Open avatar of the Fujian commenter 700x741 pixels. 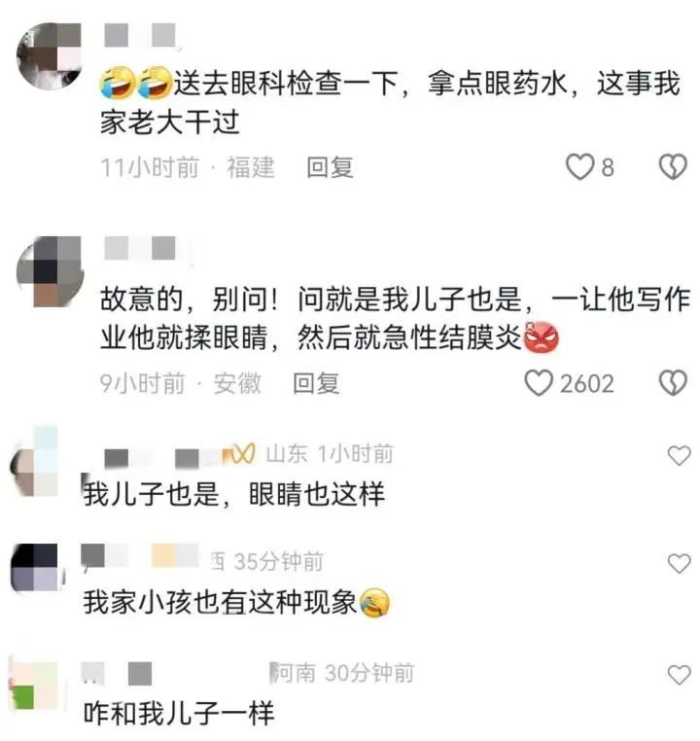click(50, 55)
